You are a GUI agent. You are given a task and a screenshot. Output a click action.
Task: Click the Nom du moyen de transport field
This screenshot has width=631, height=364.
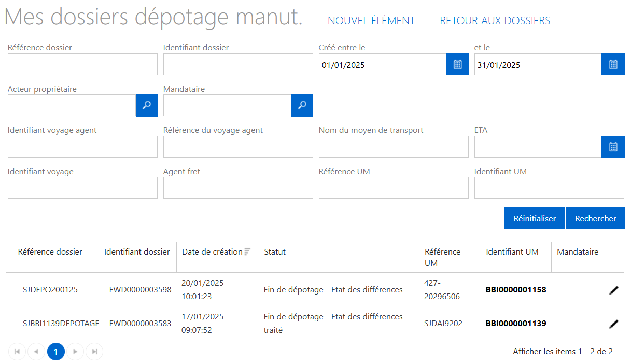pos(394,147)
